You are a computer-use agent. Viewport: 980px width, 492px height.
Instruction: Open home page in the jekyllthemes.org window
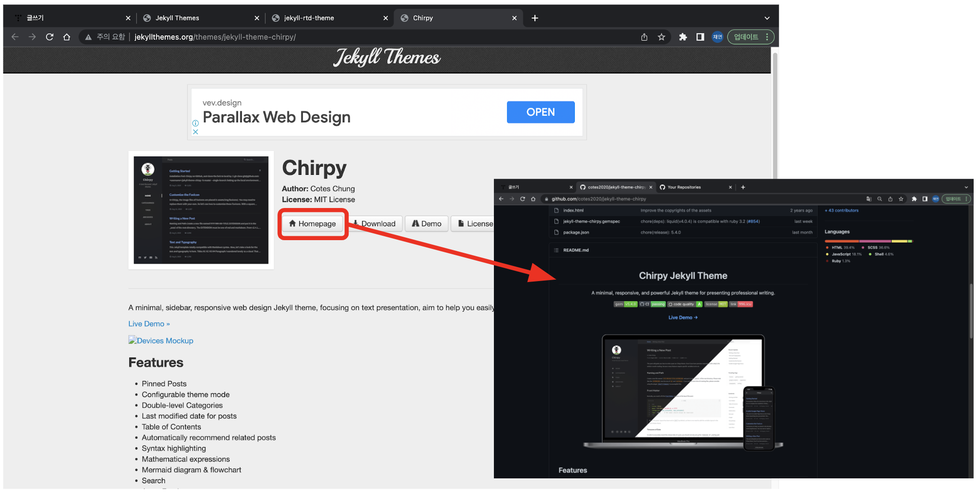click(67, 37)
